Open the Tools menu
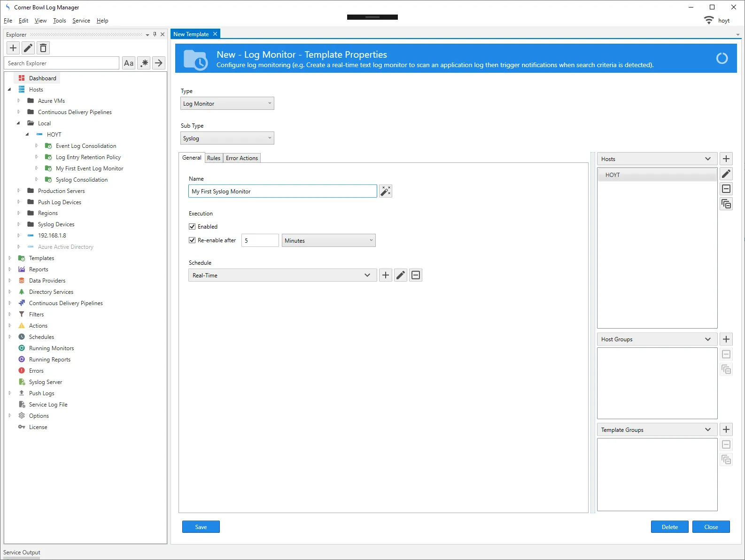This screenshot has height=560, width=745. 59,21
